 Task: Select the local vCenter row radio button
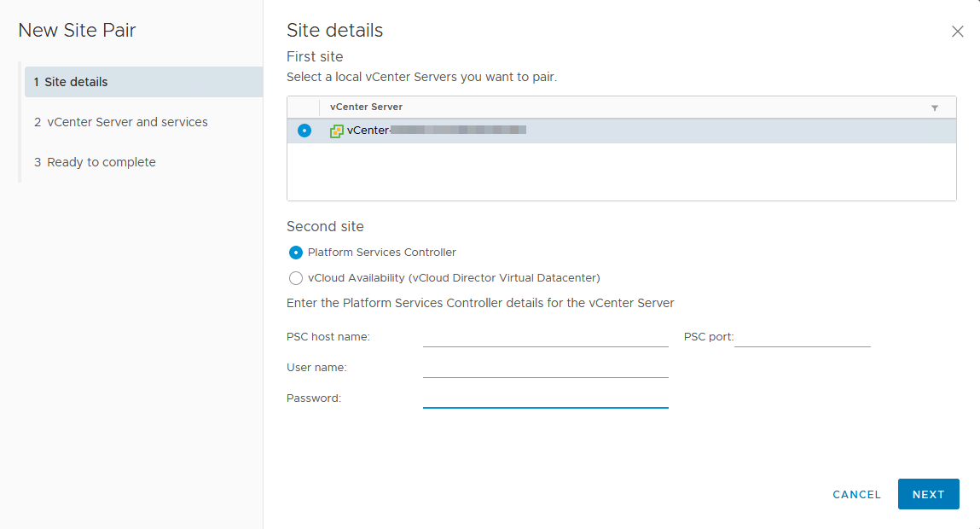(x=304, y=131)
